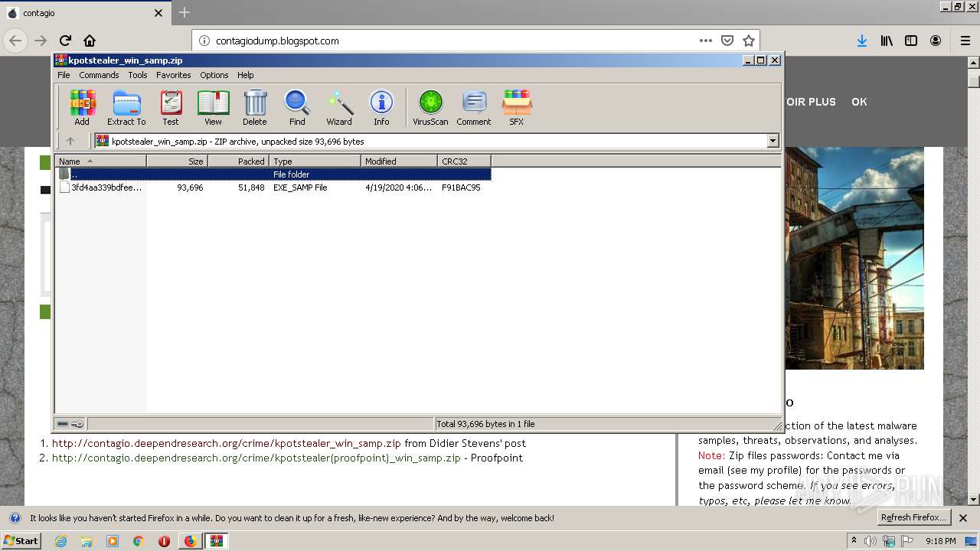The height and width of the screenshot is (551, 980).
Task: Open Firefox downloads panel
Action: 862,41
